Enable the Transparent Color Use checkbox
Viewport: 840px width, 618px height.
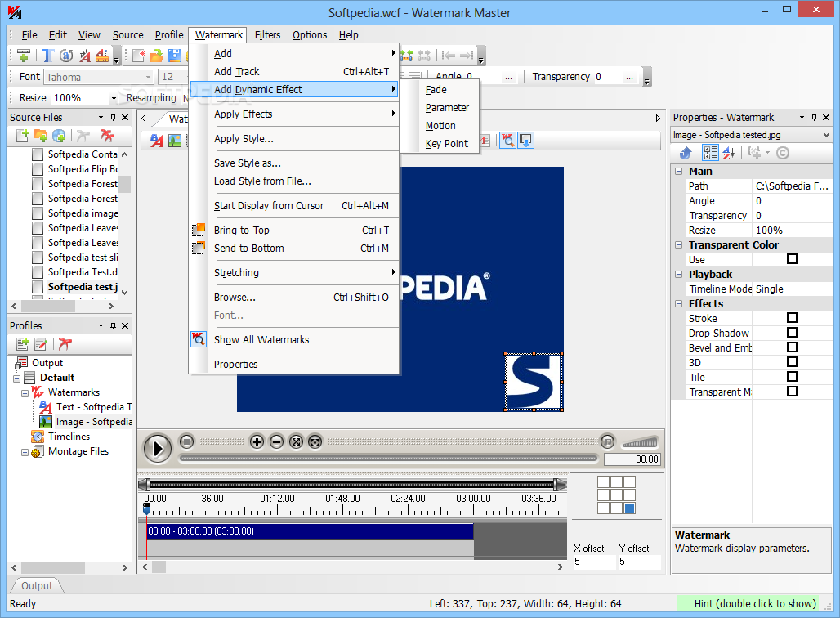[x=792, y=259]
